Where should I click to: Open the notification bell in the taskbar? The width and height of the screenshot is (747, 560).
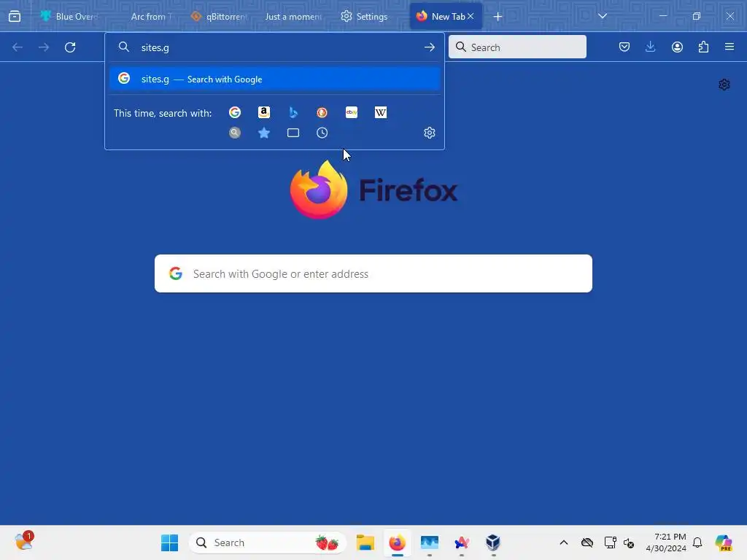tap(697, 542)
